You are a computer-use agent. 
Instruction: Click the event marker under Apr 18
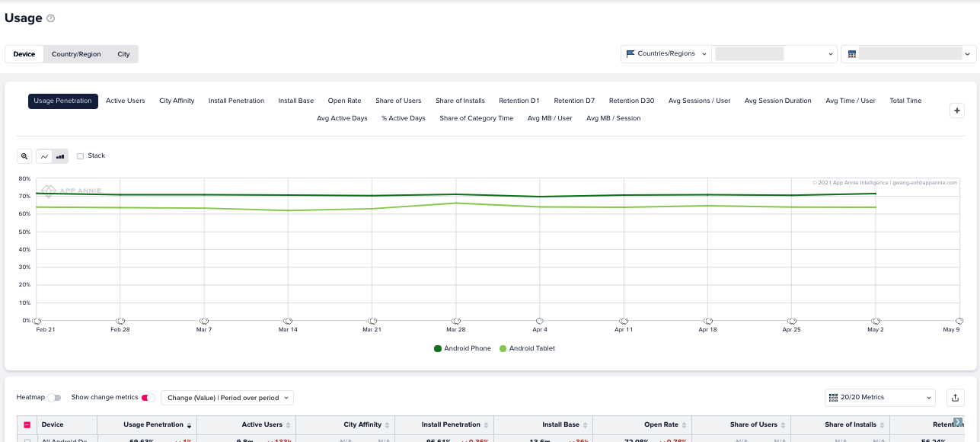[708, 321]
